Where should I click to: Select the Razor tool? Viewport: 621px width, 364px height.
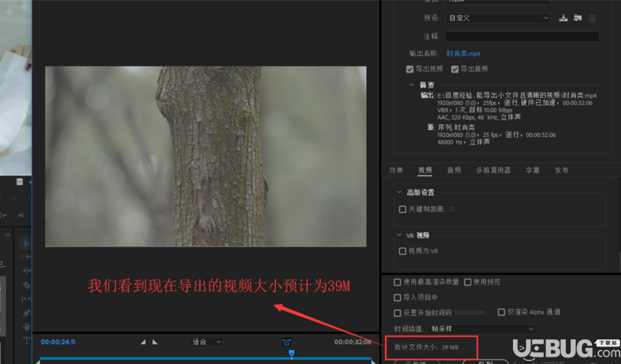coord(26,285)
